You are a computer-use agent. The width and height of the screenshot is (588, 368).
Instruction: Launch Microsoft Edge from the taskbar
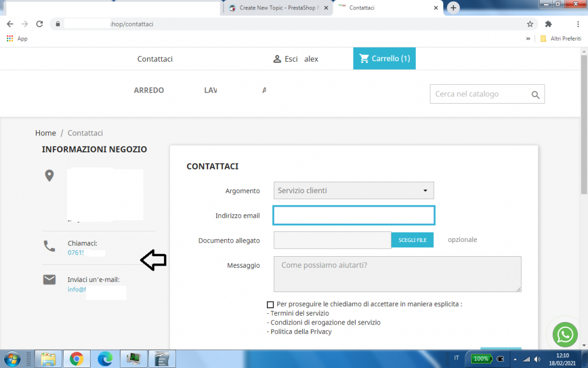click(x=105, y=359)
